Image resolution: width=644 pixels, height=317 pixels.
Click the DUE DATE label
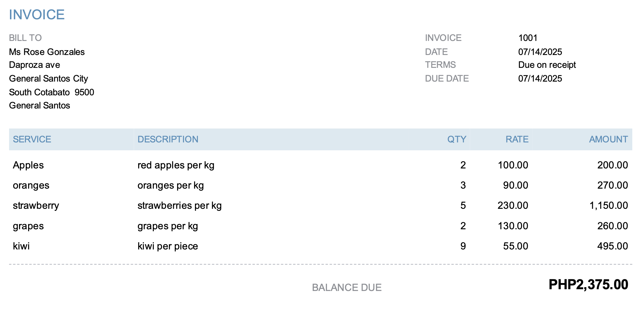447,78
